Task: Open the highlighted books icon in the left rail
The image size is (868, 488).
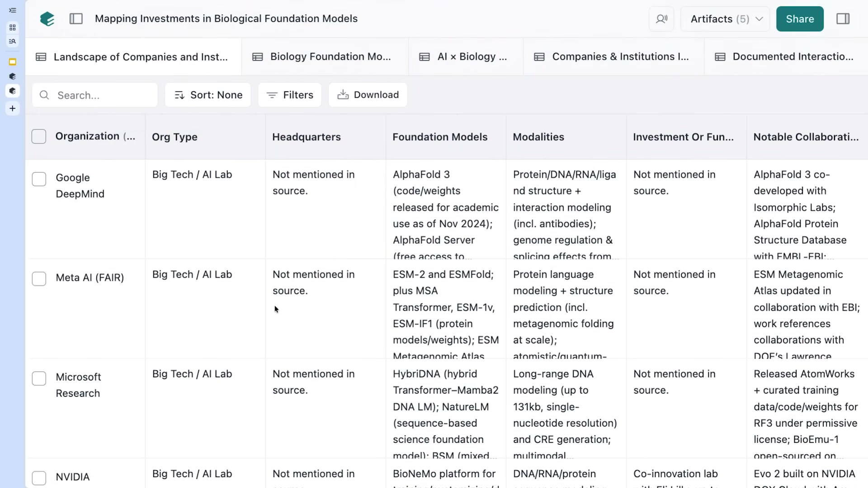Action: (13, 91)
